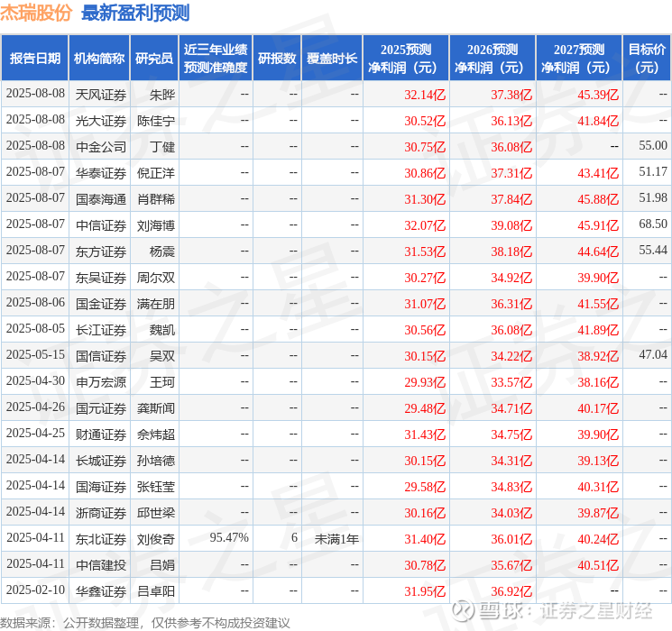Click target price 55.44
Image resolution: width=672 pixels, height=631 pixels.
pyautogui.click(x=653, y=251)
